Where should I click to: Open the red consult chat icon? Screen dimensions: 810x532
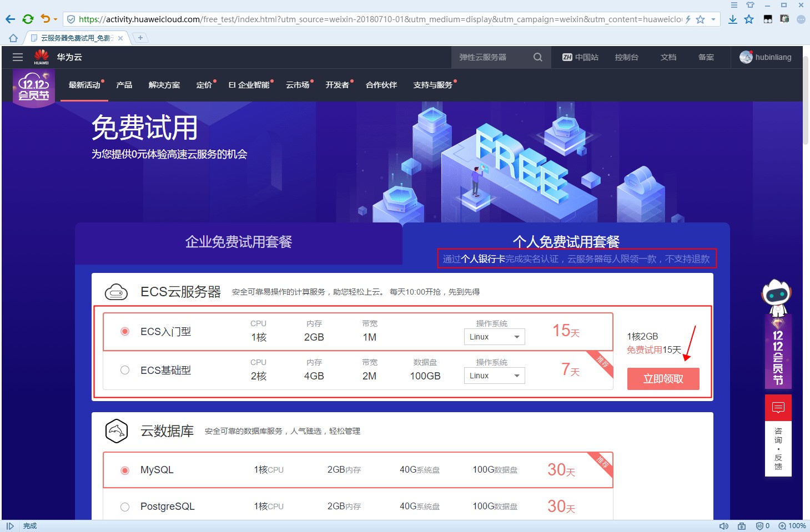pyautogui.click(x=778, y=408)
